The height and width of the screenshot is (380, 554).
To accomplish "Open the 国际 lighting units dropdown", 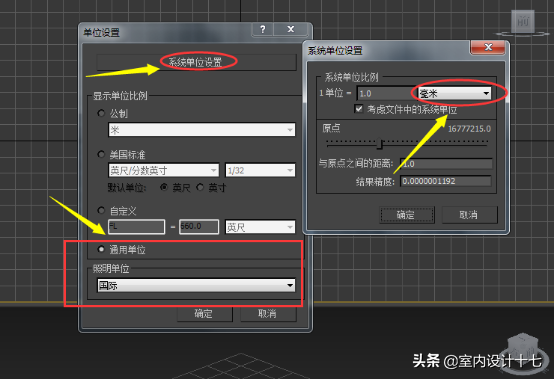I will [196, 285].
